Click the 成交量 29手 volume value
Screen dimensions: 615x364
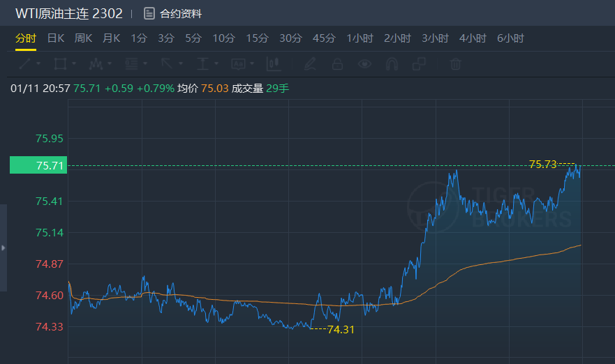277,88
